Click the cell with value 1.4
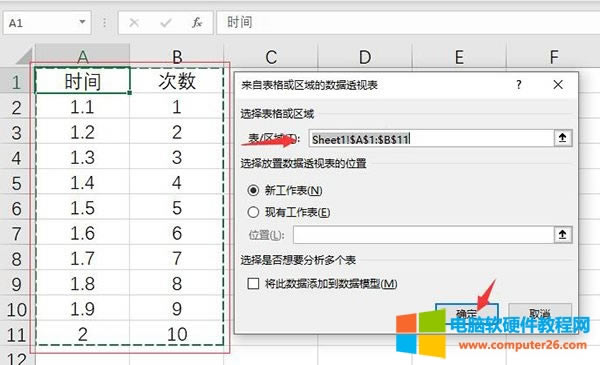 click(x=83, y=182)
